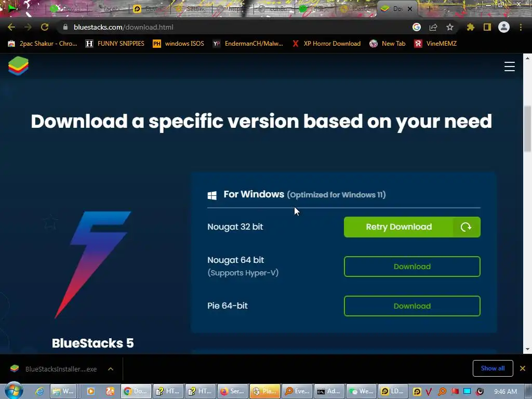This screenshot has width=532, height=399.
Task: Go back with the browser back arrow
Action: pyautogui.click(x=11, y=27)
